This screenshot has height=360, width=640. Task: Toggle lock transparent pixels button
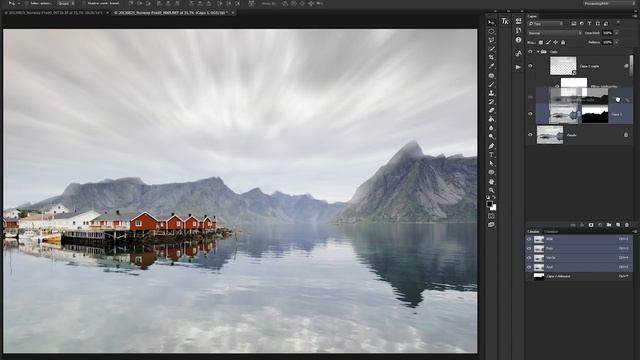coord(541,42)
